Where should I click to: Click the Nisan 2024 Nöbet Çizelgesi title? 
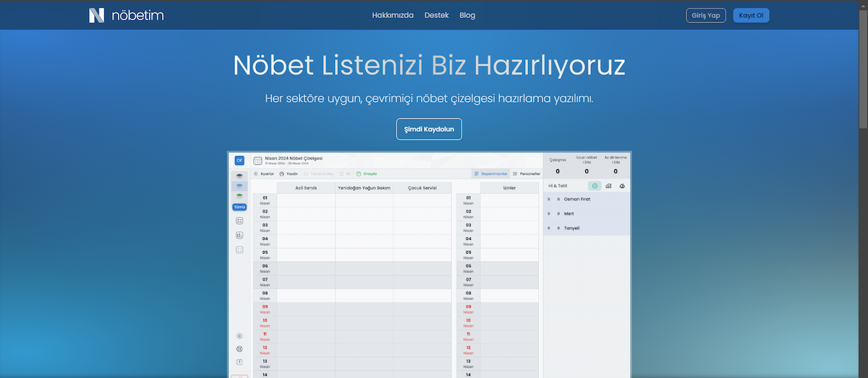coord(294,158)
